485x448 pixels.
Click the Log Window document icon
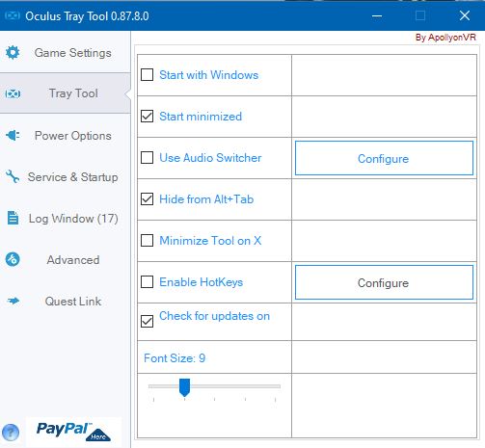[13, 218]
